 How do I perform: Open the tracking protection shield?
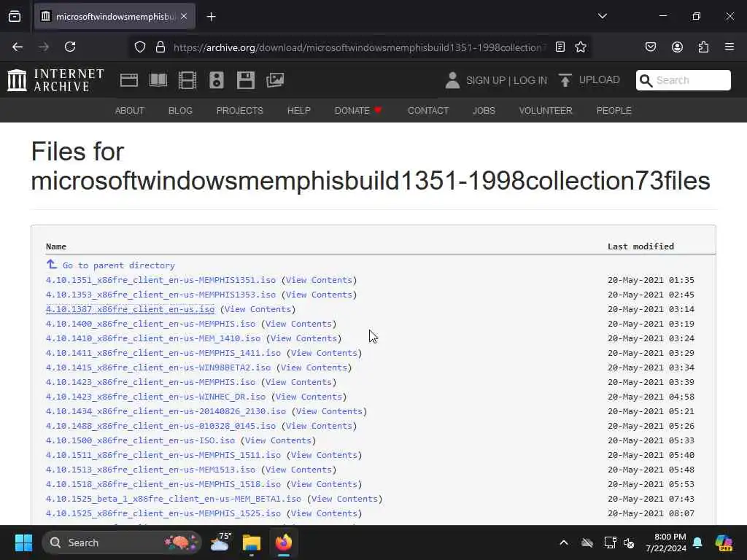pos(139,47)
